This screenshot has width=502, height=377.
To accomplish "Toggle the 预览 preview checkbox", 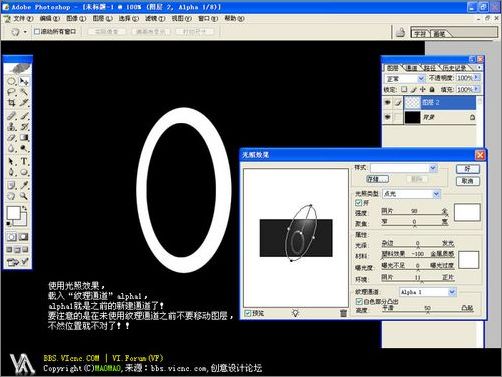I will click(248, 313).
